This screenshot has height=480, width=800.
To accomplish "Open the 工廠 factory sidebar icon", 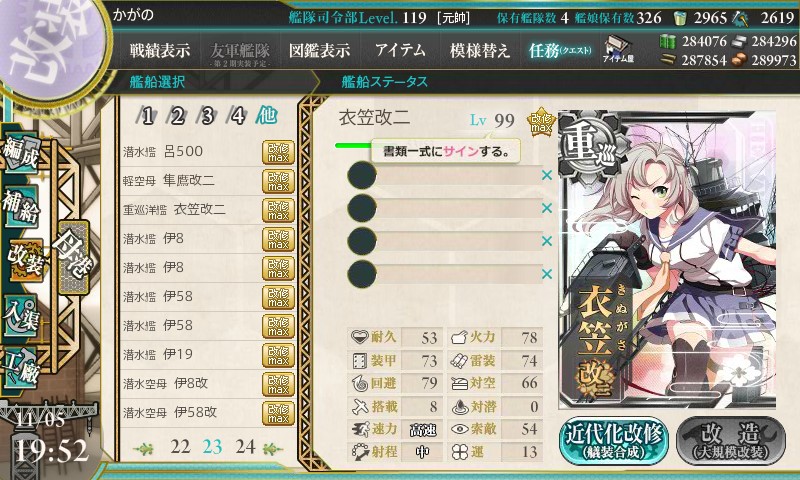I will click(21, 366).
